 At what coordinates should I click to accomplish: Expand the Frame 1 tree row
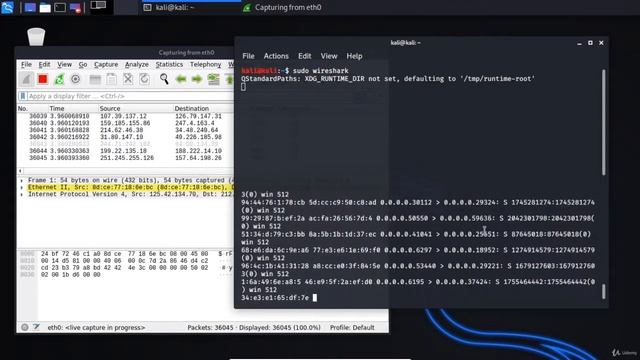22,180
